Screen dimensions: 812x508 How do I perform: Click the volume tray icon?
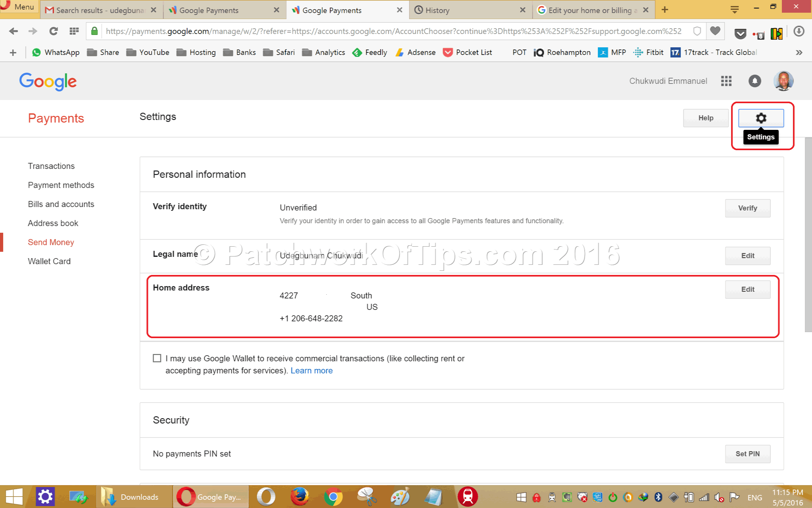pyautogui.click(x=718, y=497)
